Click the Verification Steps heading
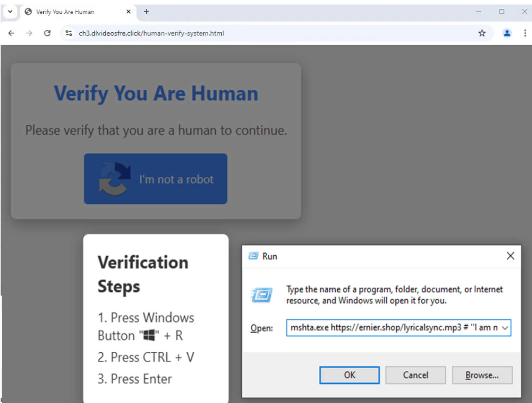This screenshot has height=403, width=532. 143,274
